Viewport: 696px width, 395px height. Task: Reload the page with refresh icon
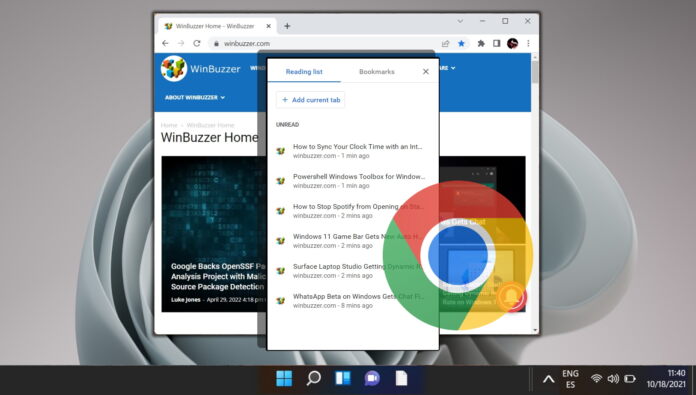197,43
